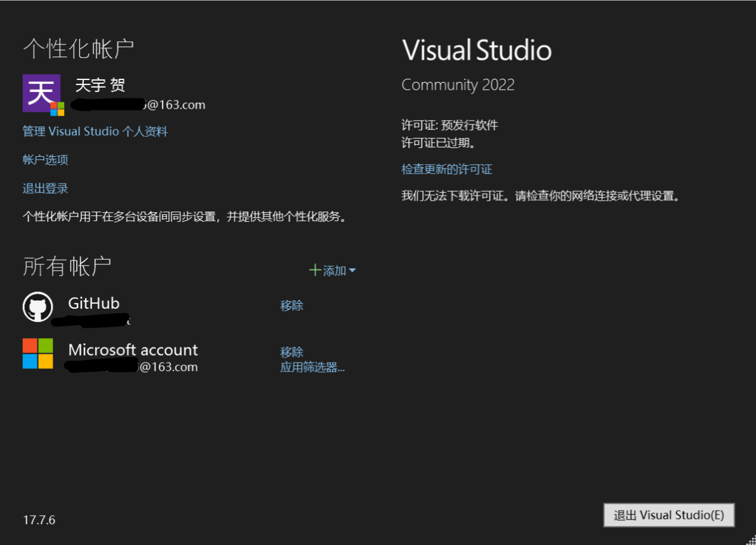Remove the GitHub account via 移除
Viewport: 756px width, 545px height.
pyautogui.click(x=292, y=306)
